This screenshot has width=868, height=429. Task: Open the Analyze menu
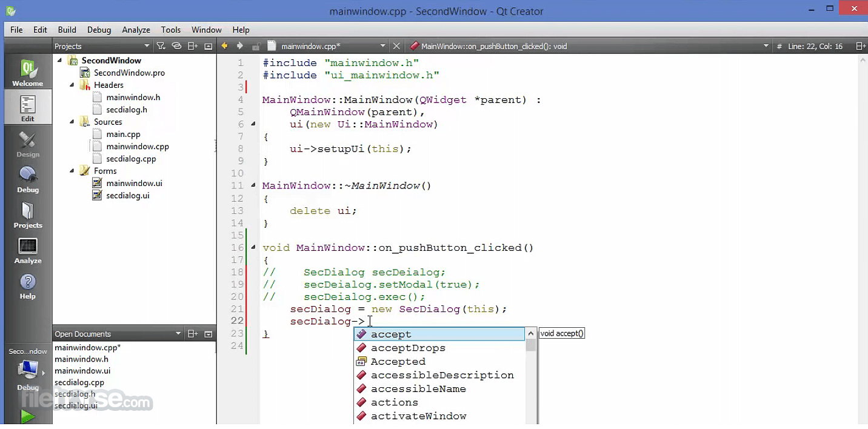[x=136, y=30]
